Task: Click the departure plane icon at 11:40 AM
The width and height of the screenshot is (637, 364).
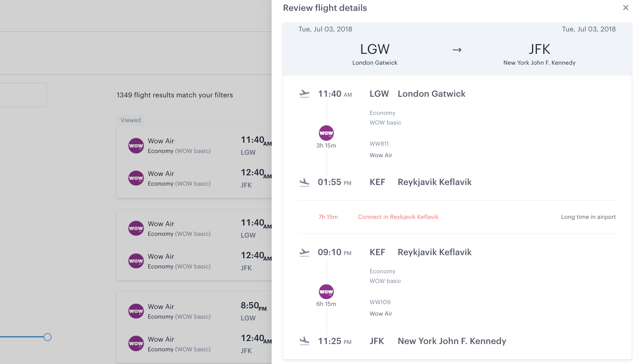Action: click(x=304, y=94)
